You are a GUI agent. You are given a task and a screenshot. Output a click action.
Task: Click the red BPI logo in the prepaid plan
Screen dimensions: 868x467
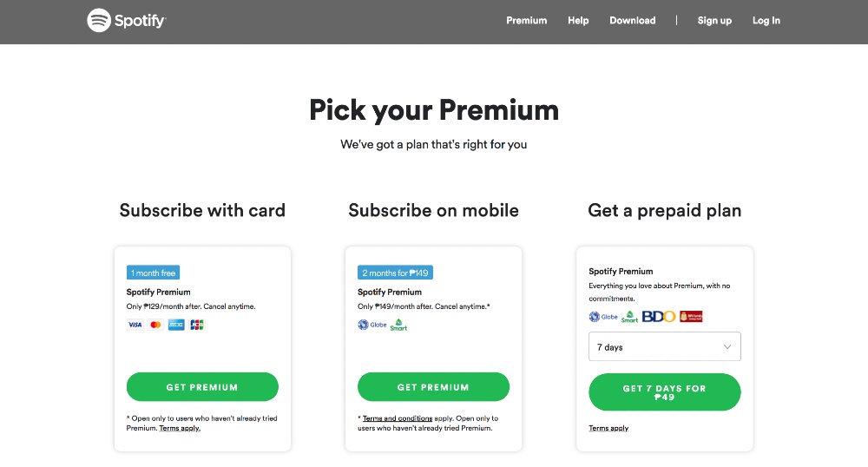[x=691, y=317]
